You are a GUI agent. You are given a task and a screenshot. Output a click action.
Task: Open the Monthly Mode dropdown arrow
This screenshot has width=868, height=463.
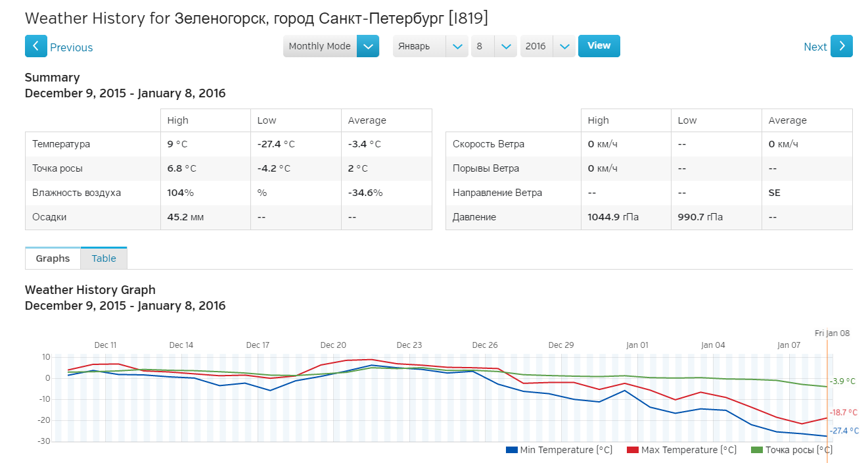pos(368,47)
